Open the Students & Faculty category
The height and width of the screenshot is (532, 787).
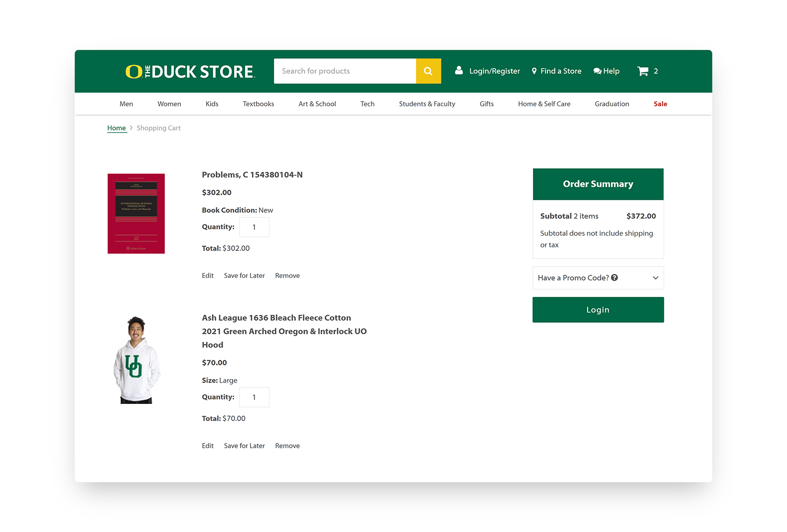click(427, 104)
